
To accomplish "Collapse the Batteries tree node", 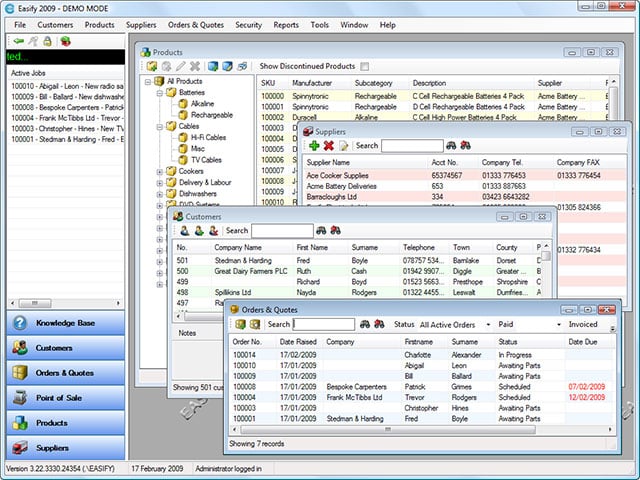I will click(x=160, y=93).
